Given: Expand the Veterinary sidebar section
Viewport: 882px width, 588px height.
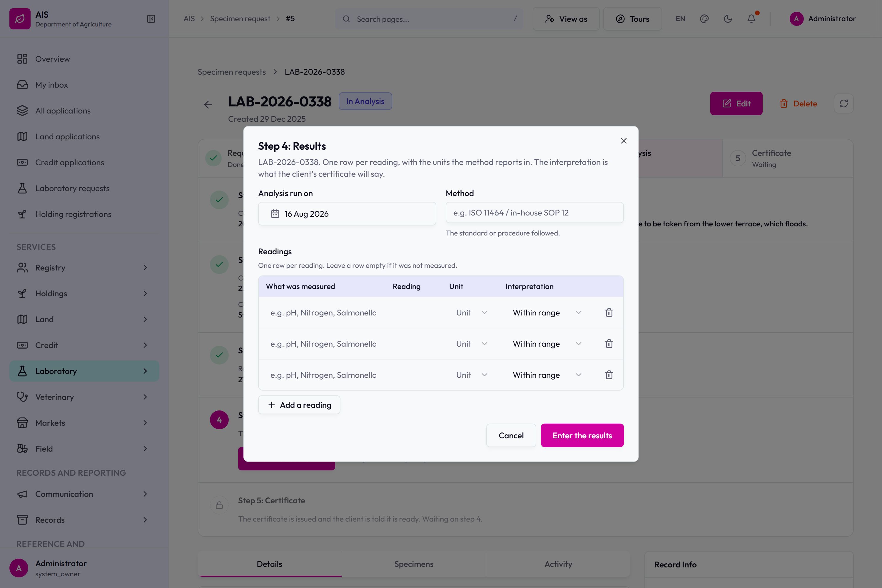Looking at the screenshot, I should click(84, 397).
